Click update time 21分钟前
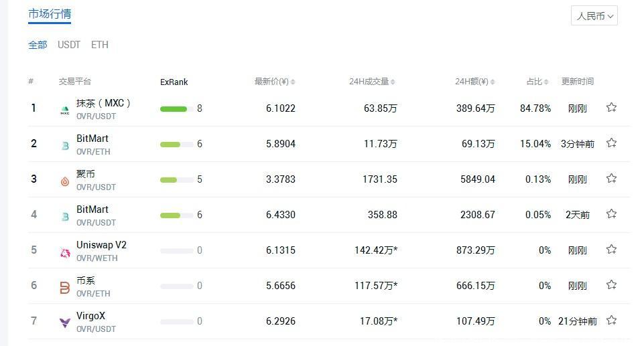This screenshot has width=644, height=346. pos(578,321)
